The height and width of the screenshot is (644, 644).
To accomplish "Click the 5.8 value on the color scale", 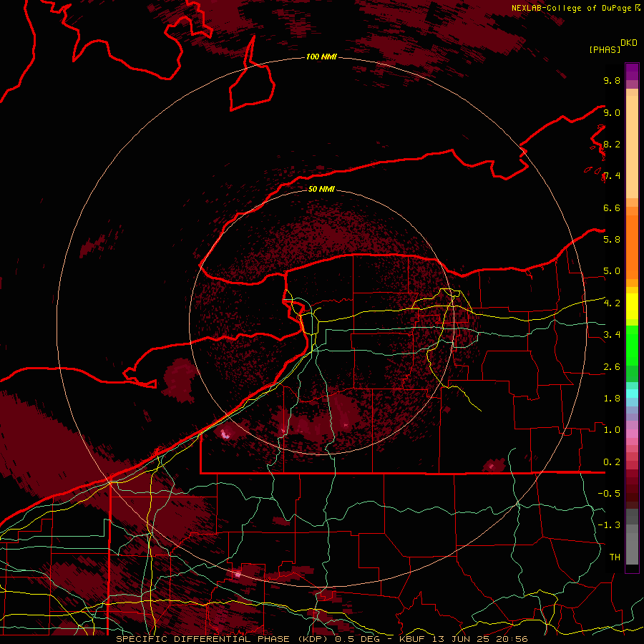I will point(612,240).
